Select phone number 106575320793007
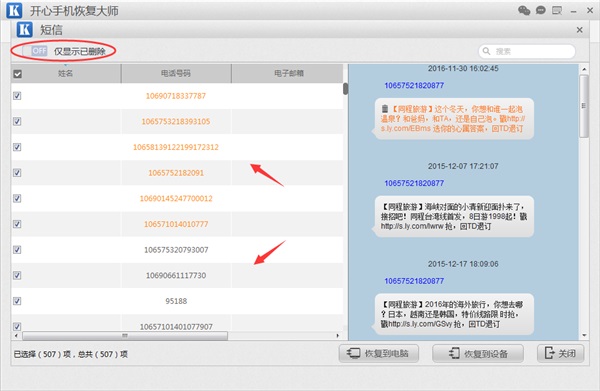The height and width of the screenshot is (391, 600). [176, 250]
